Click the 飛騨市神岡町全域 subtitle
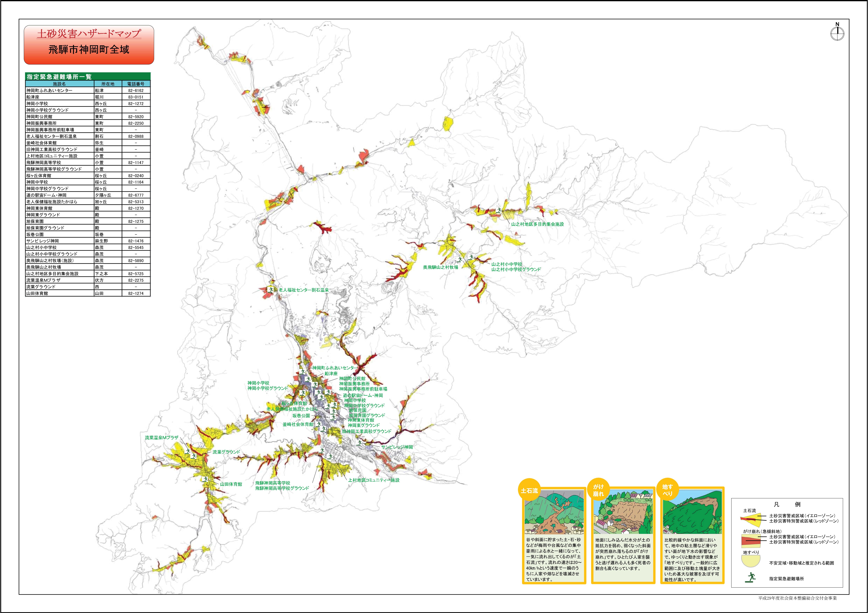Image resolution: width=868 pixels, height=613 pixels. pos(89,49)
